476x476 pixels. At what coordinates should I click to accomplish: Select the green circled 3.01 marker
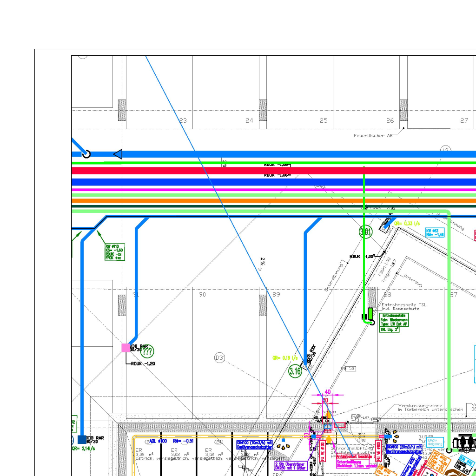pos(366,231)
